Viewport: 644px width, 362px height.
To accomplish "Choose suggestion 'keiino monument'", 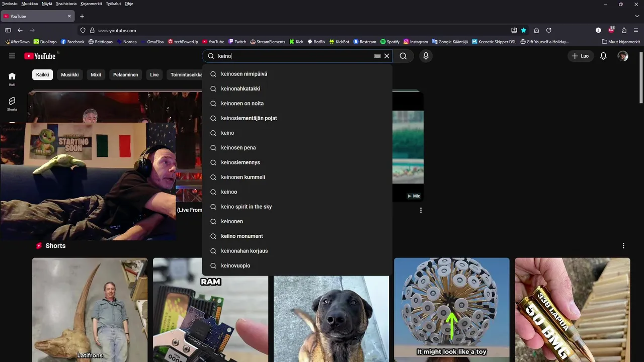I will point(297,236).
